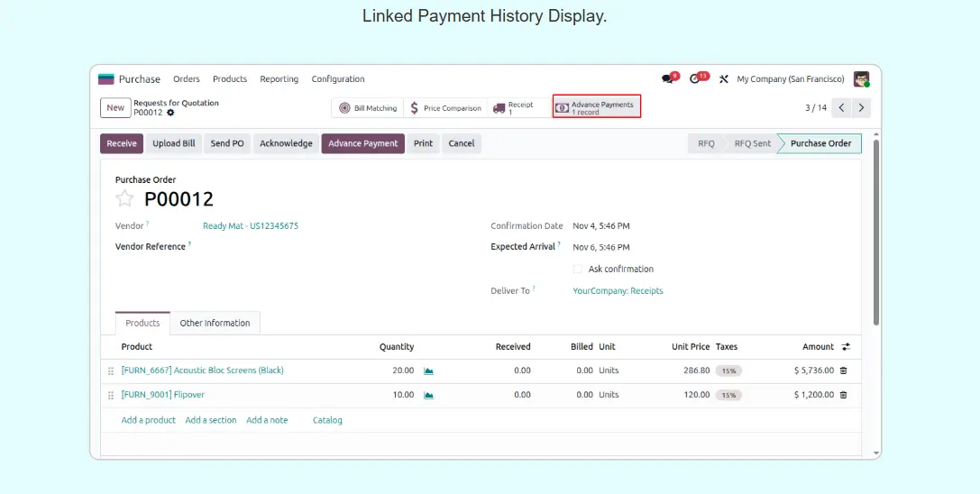Mark order as favorite with star icon
The width and height of the screenshot is (980, 494).
click(124, 199)
